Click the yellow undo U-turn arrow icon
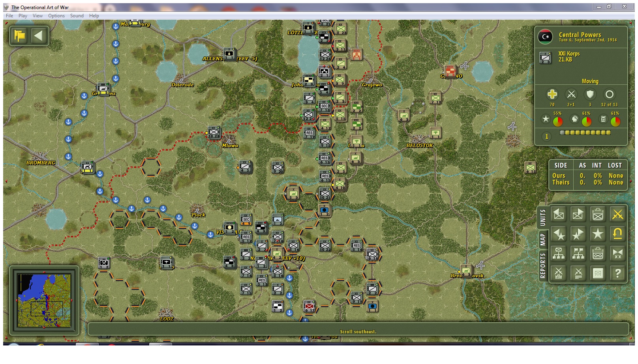The width and height of the screenshot is (638, 364). (617, 234)
